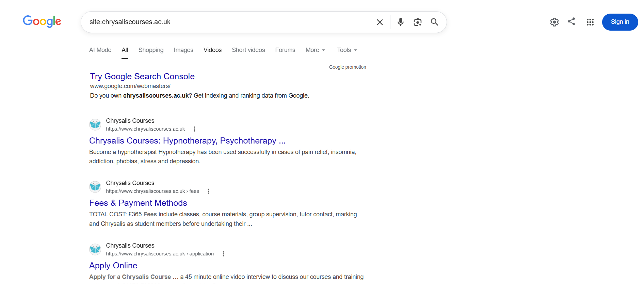
Task: Switch to Forums tab
Action: pos(285,50)
